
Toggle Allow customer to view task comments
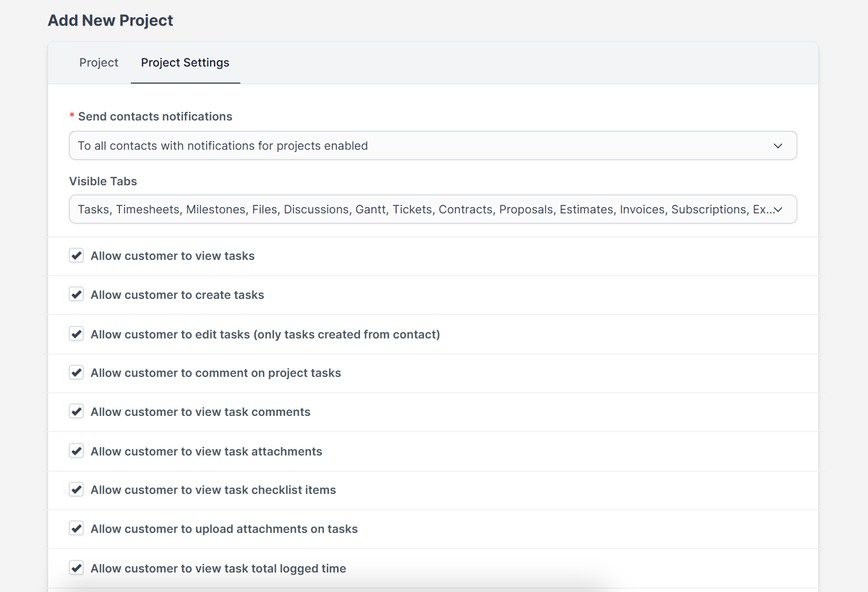(x=76, y=411)
